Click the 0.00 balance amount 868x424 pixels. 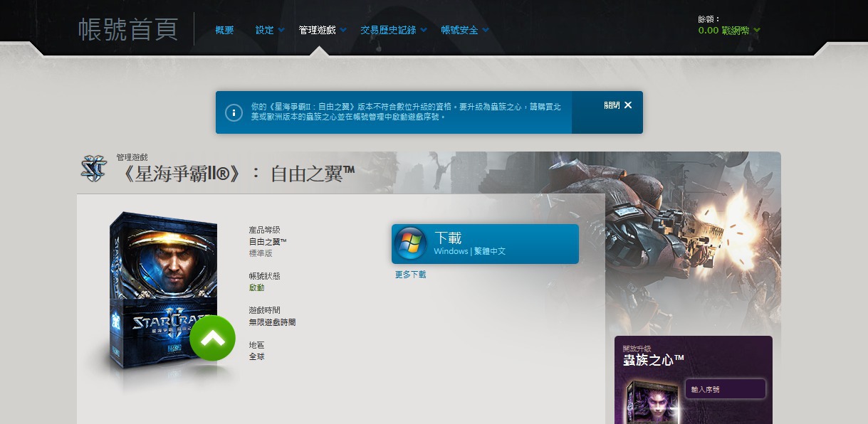coord(708,31)
